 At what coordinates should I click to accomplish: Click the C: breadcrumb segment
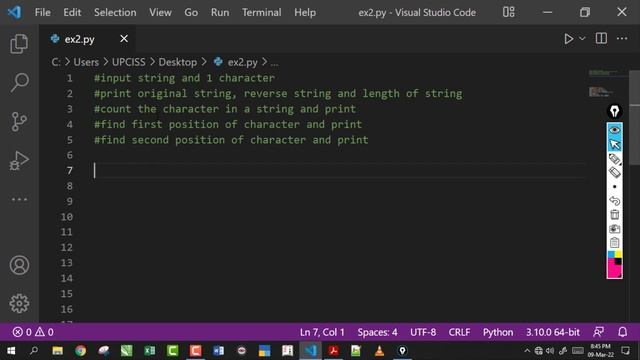[x=56, y=62]
